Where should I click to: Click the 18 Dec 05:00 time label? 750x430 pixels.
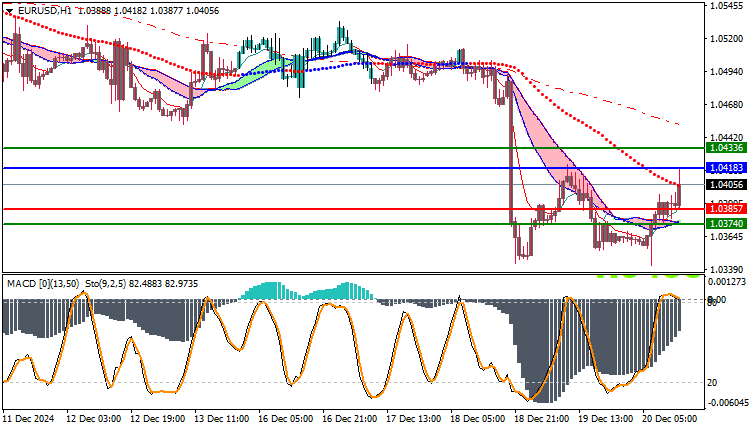click(477, 419)
